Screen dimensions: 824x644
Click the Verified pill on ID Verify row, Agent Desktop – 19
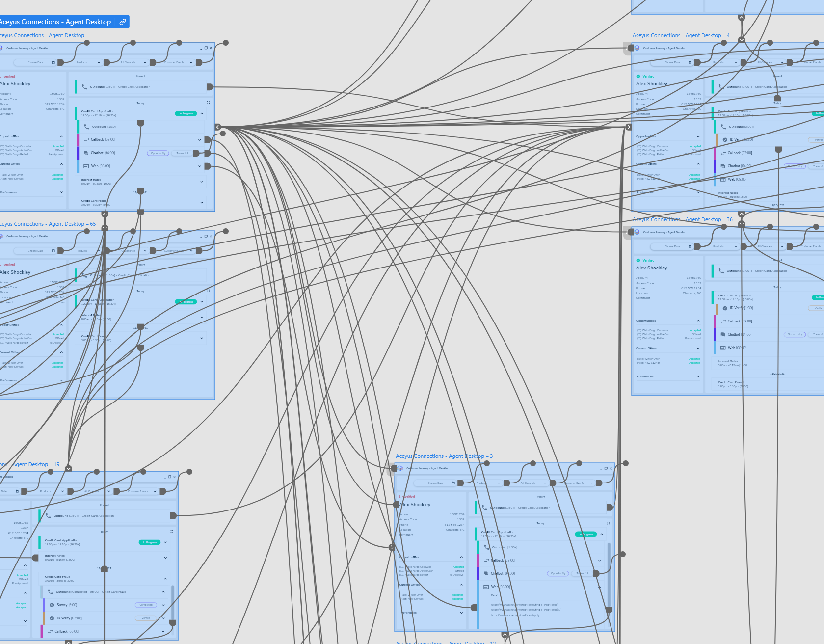(x=146, y=618)
